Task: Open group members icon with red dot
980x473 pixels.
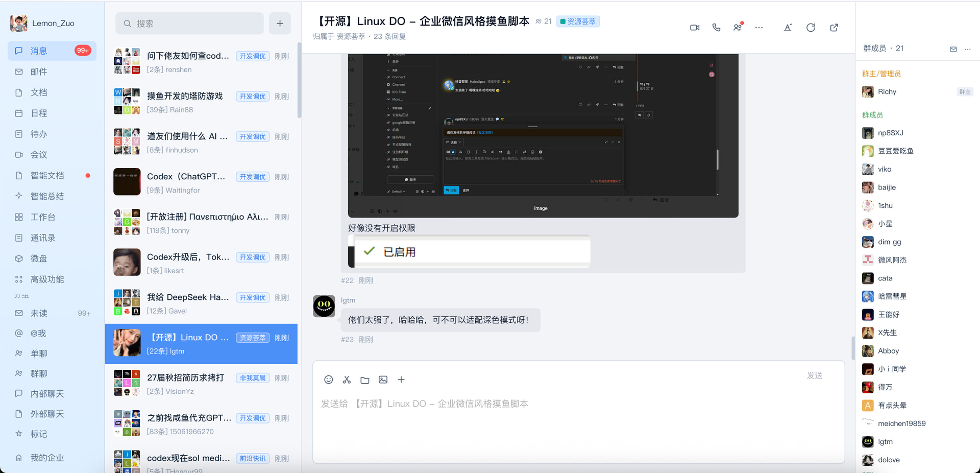Action: point(738,27)
